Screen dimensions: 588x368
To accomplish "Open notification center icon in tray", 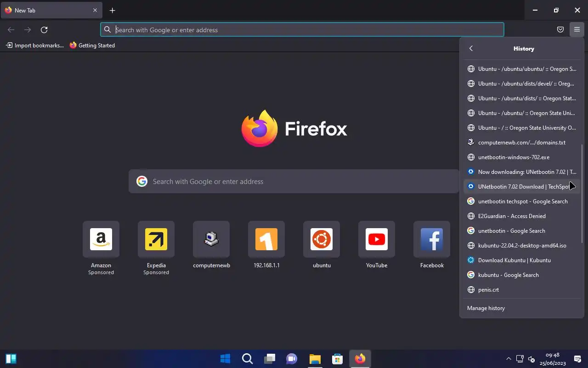I will pyautogui.click(x=577, y=359).
